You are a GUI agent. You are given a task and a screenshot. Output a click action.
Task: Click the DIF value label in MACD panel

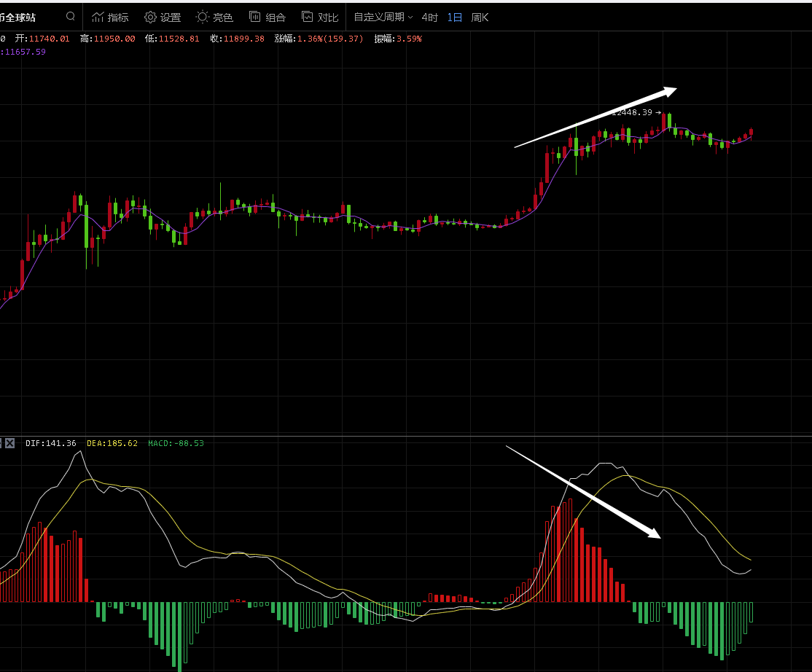tap(50, 443)
